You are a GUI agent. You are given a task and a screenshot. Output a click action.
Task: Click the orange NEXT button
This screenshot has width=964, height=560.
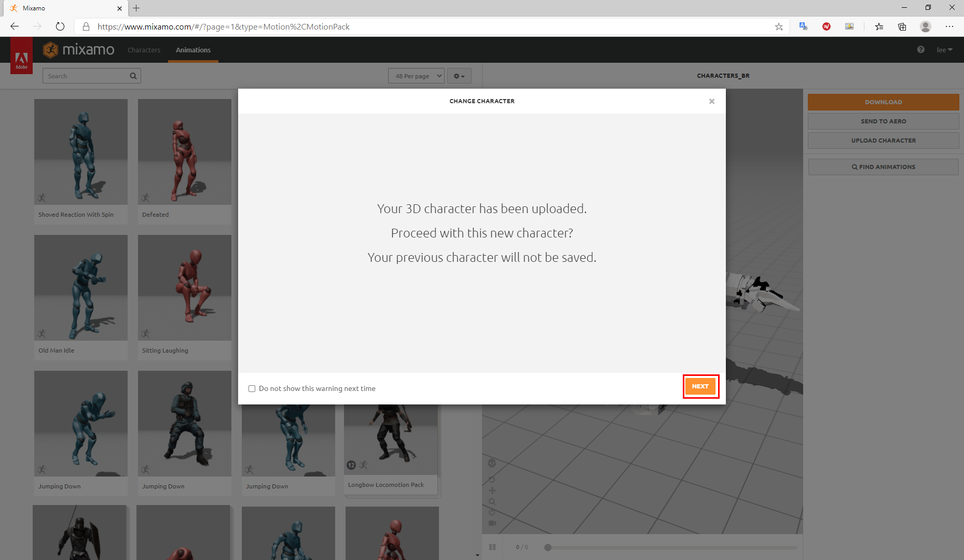point(700,386)
